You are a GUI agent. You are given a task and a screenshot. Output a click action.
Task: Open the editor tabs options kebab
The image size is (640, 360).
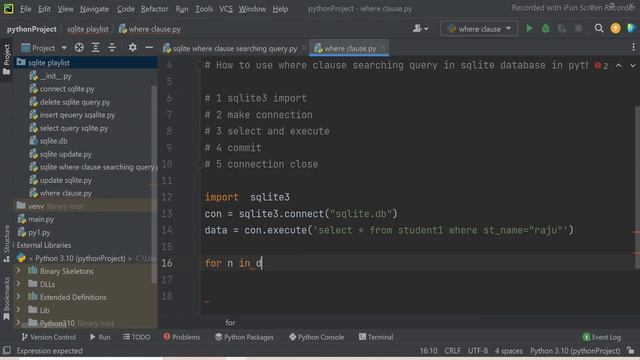(x=633, y=48)
